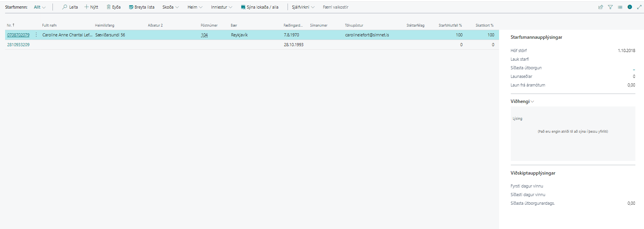
Task: Click the Launaseðlar value 0
Action: click(x=634, y=76)
